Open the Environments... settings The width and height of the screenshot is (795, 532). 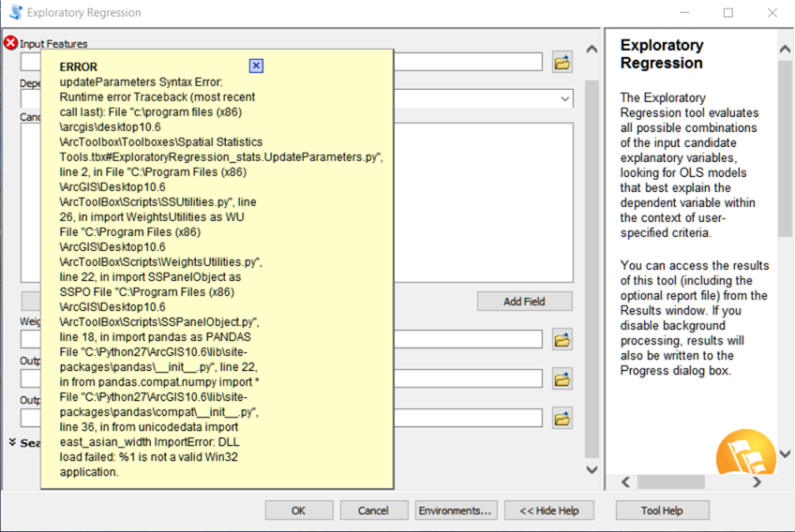point(456,510)
